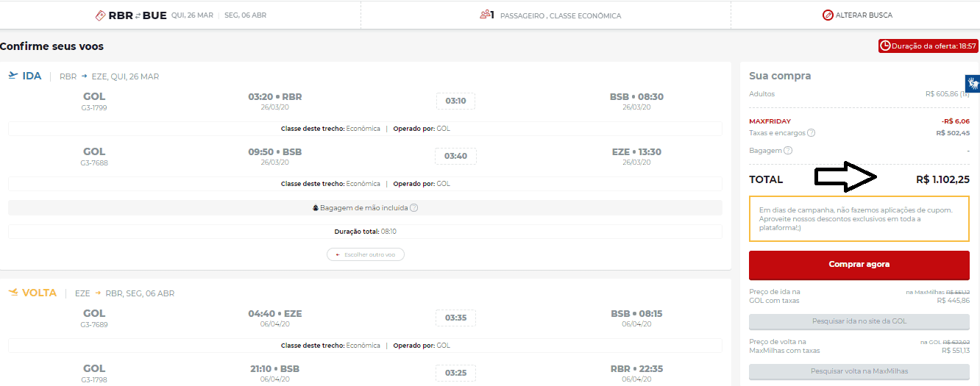980x386 pixels.
Task: Click help icon next to Bagagem
Action: click(788, 151)
